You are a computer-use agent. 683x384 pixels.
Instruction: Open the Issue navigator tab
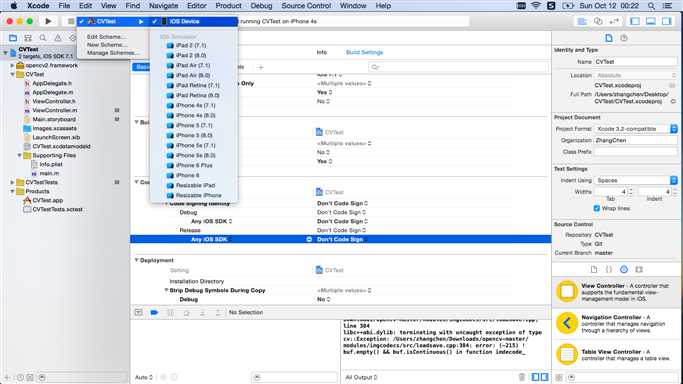click(x=57, y=38)
